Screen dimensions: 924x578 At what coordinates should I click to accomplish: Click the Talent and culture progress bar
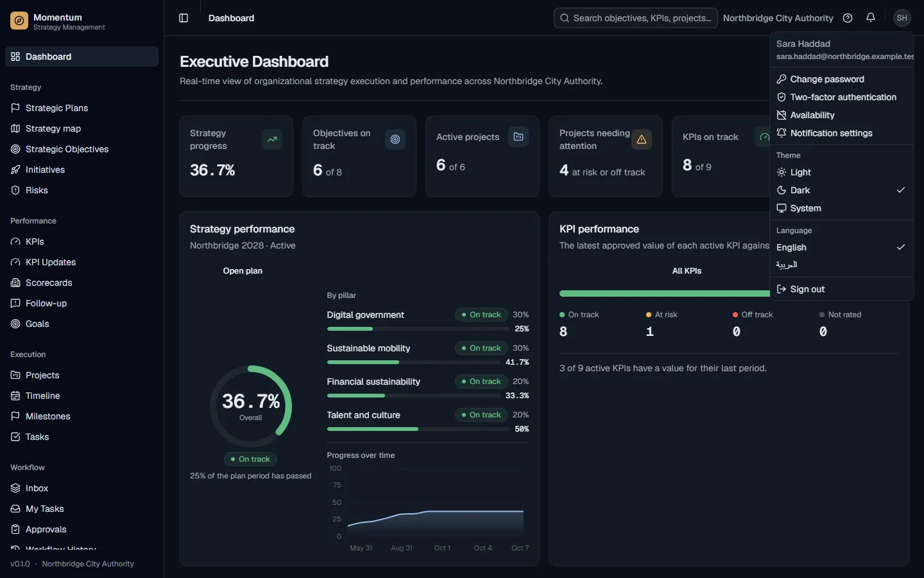(x=418, y=429)
